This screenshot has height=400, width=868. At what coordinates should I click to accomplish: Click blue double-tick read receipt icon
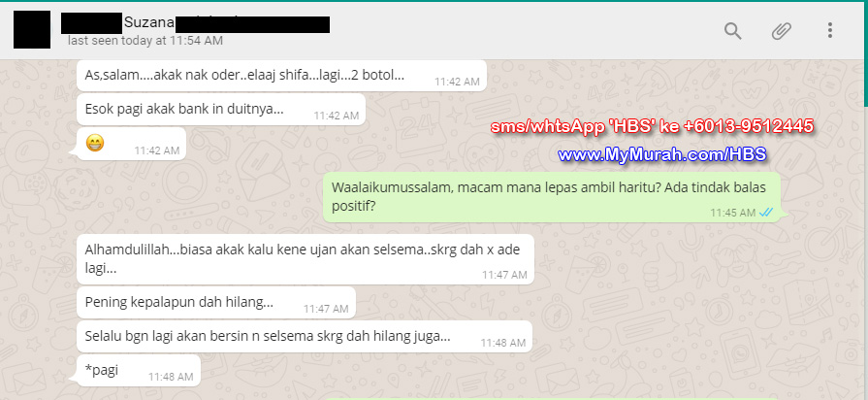click(x=766, y=213)
